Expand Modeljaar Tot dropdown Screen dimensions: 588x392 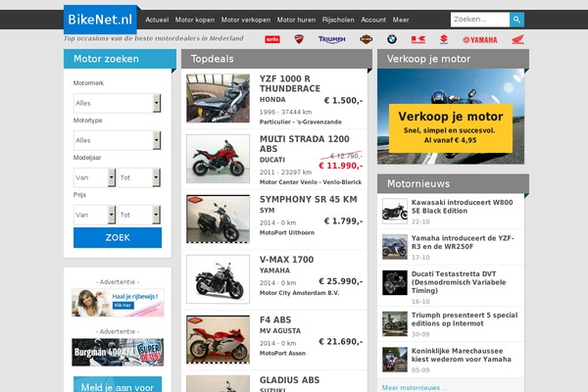point(139,177)
